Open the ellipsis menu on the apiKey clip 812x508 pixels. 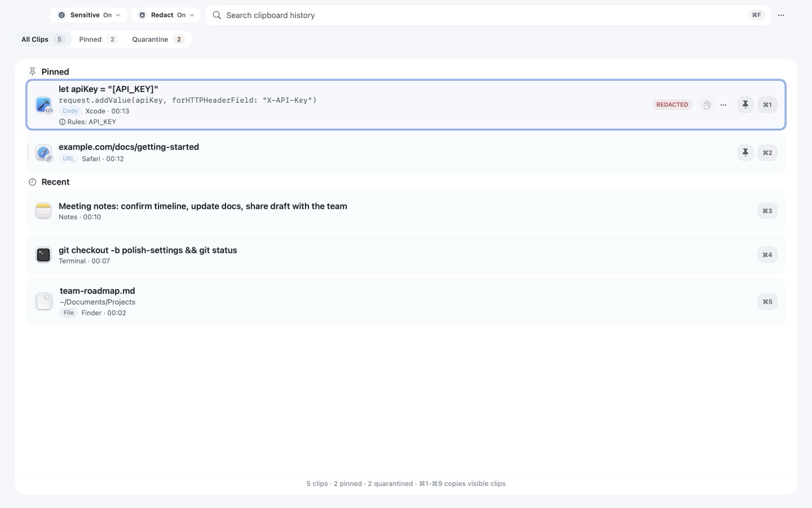[x=723, y=105]
